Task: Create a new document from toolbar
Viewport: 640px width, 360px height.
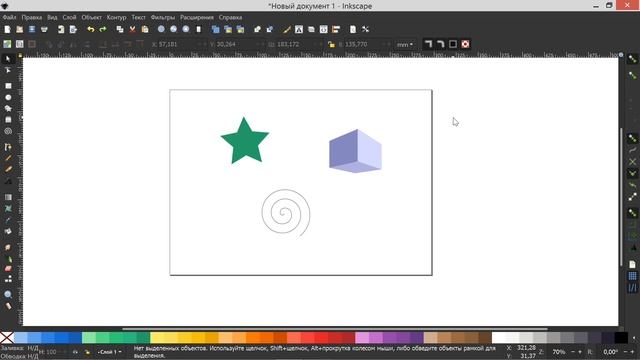Action: [7, 29]
